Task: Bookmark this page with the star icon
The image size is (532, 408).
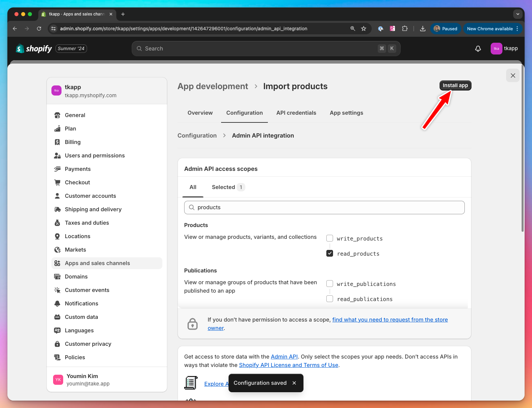Action: point(364,29)
